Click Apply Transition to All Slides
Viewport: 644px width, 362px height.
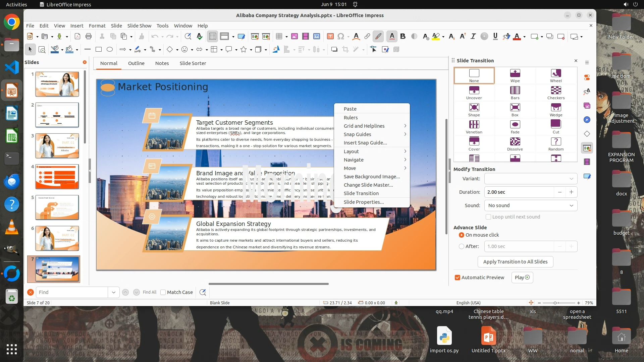pyautogui.click(x=515, y=262)
